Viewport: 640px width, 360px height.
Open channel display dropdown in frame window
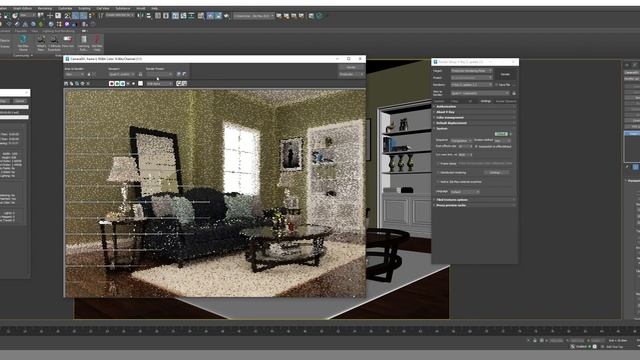point(160,84)
